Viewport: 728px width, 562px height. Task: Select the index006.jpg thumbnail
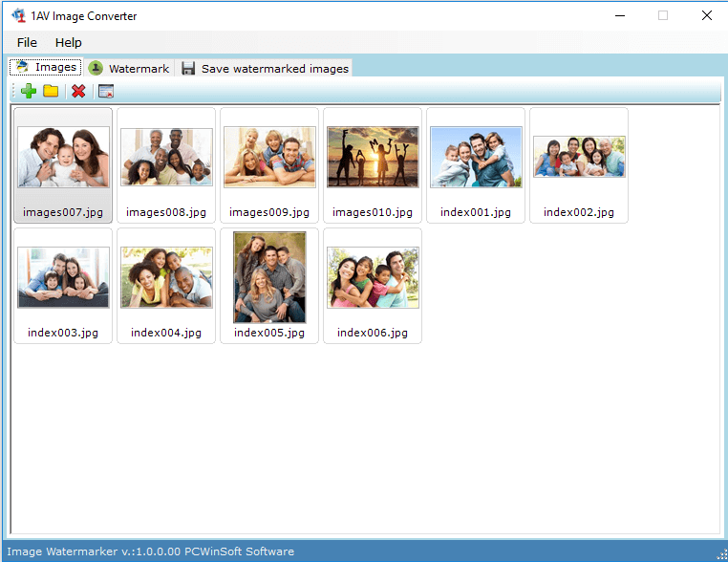[x=373, y=286]
